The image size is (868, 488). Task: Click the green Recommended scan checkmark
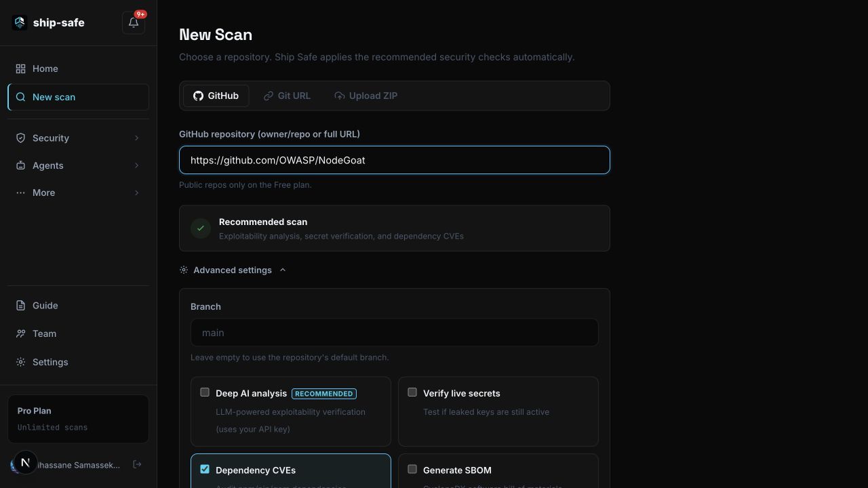click(201, 228)
